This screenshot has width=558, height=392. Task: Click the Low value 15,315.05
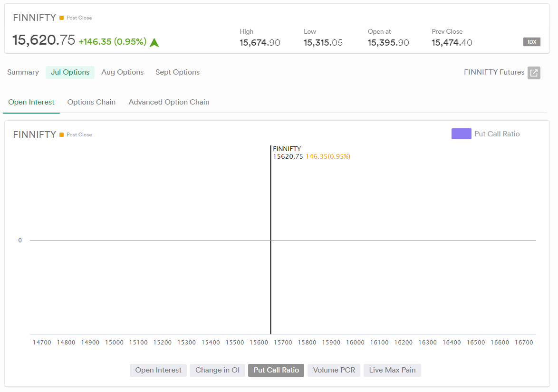pos(323,43)
